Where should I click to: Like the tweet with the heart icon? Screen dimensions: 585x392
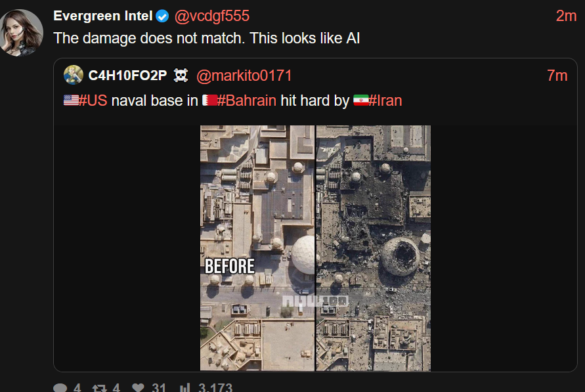pos(138,388)
